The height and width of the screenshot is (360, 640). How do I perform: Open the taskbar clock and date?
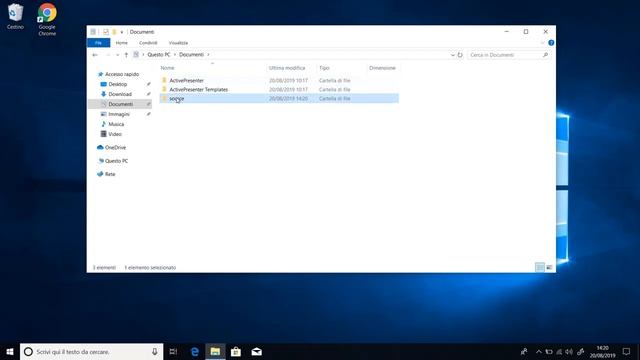(x=602, y=351)
